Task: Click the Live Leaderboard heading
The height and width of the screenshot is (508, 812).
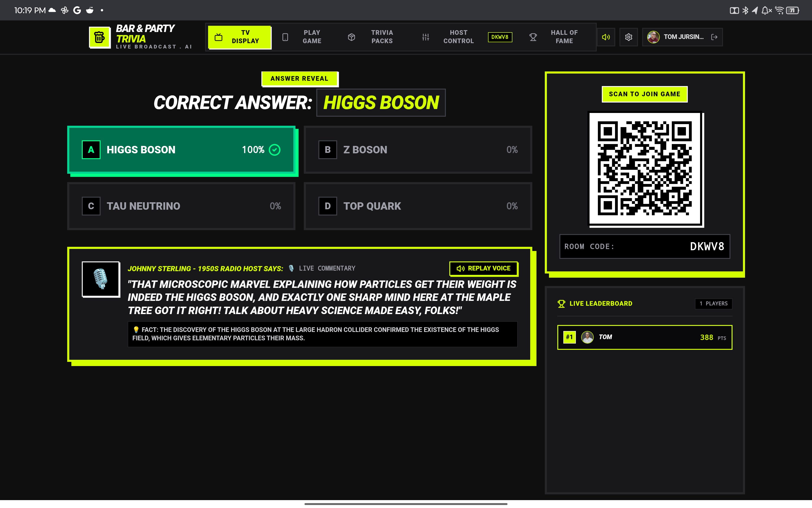Action: [601, 304]
